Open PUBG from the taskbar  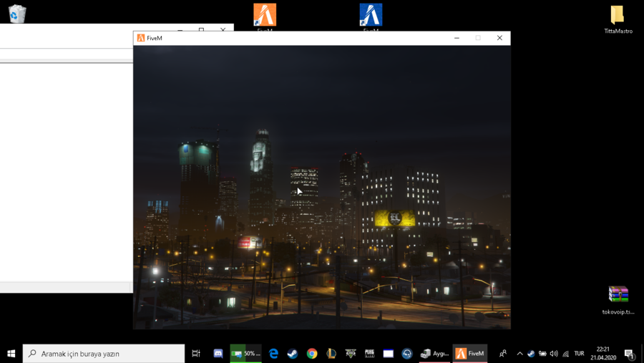click(369, 354)
